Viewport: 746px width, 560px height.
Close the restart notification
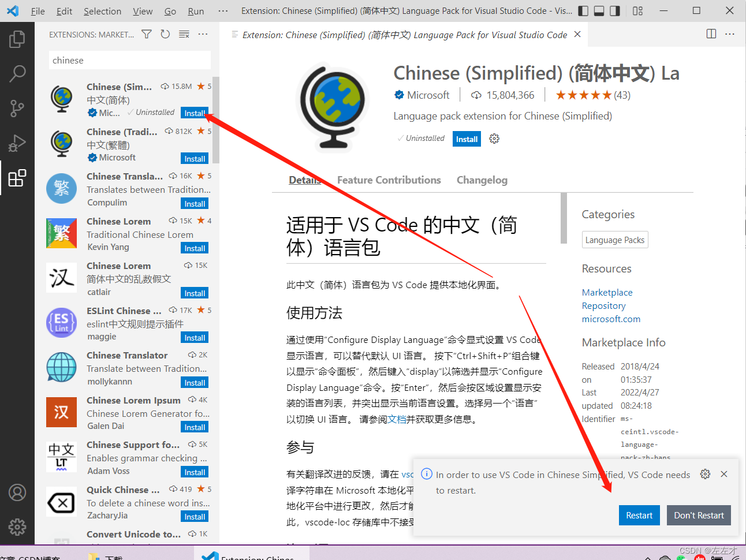click(724, 474)
